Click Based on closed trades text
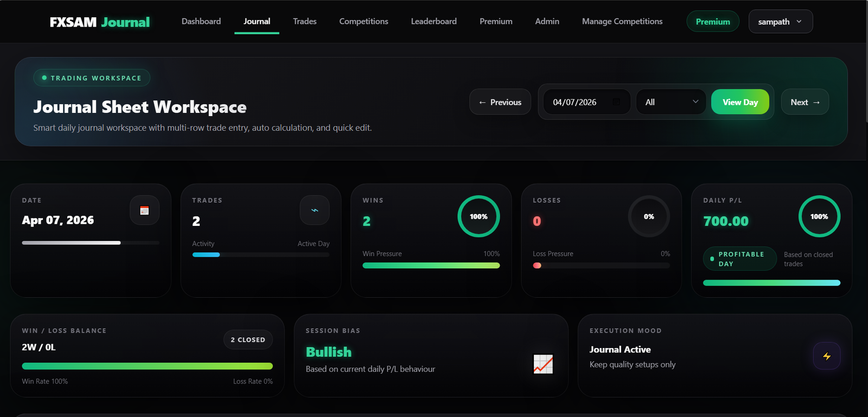Image resolution: width=868 pixels, height=417 pixels. coord(808,259)
